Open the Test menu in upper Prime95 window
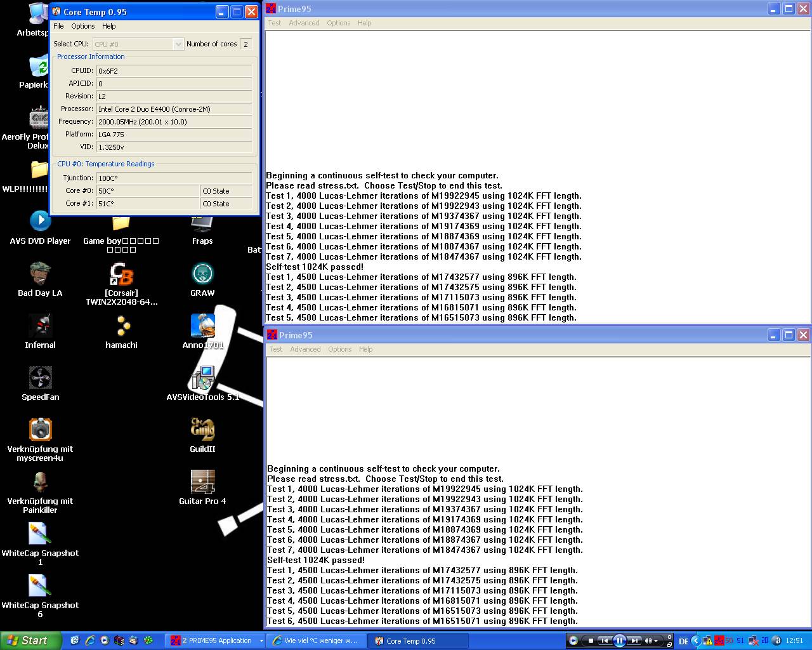 [274, 23]
